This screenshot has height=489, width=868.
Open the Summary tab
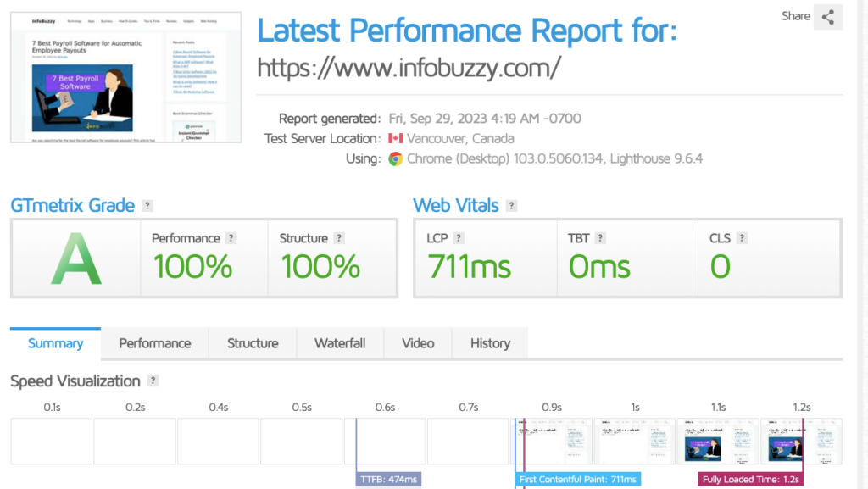click(x=55, y=343)
